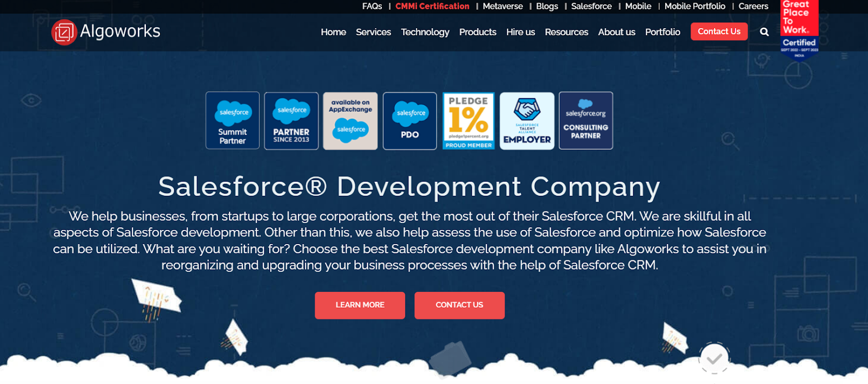Click the available on AppExchange badge
The image size is (868, 384).
(350, 120)
